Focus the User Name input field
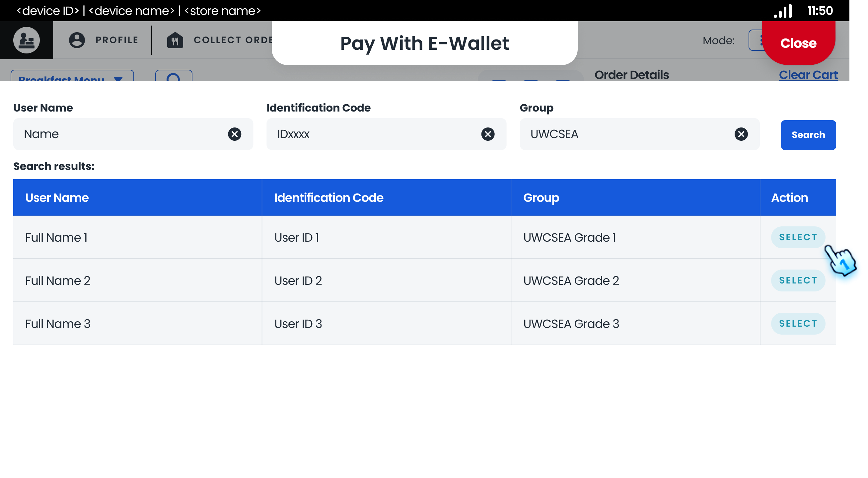 [x=121, y=134]
